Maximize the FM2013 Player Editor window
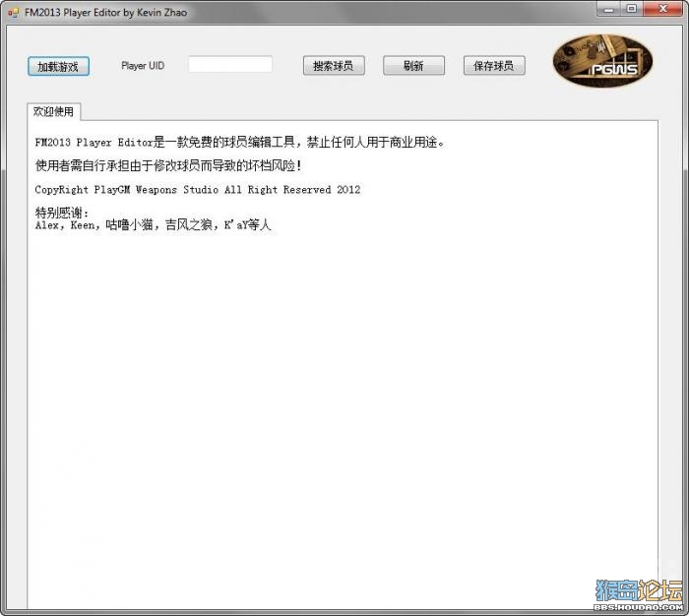The image size is (689, 616). pos(632,9)
